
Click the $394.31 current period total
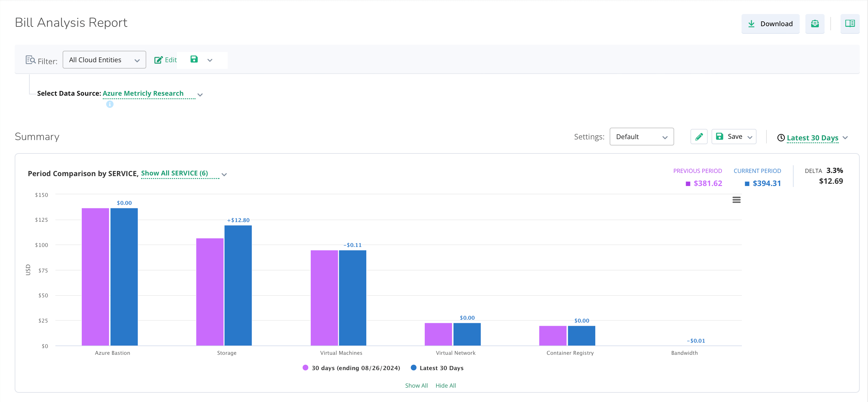[x=766, y=183]
